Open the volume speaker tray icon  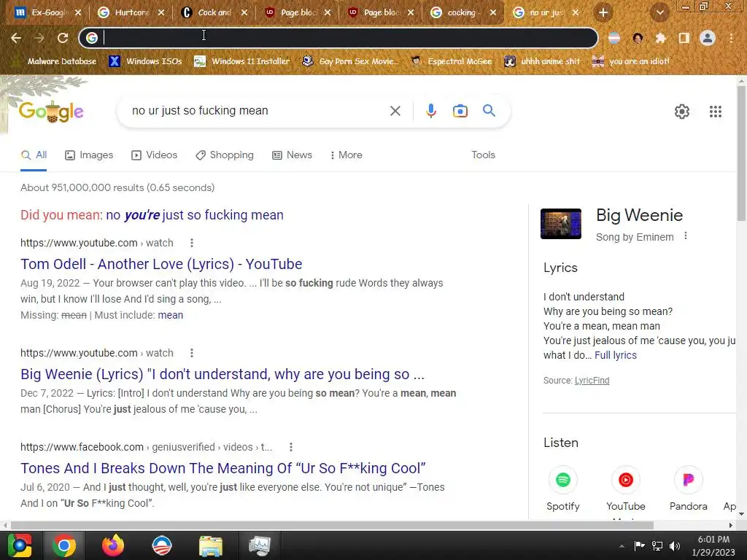pyautogui.click(x=675, y=546)
